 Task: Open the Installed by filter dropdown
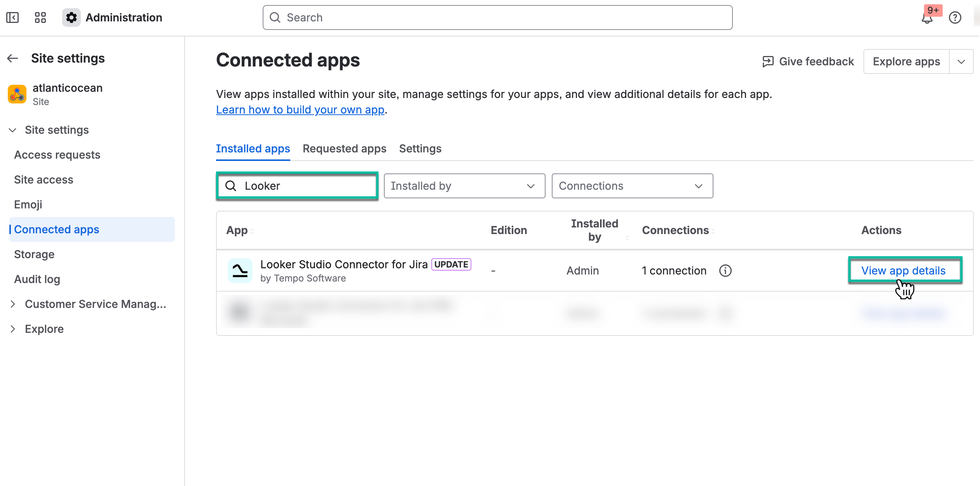click(x=464, y=186)
